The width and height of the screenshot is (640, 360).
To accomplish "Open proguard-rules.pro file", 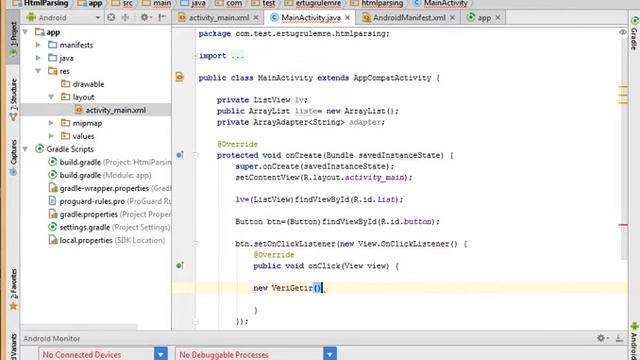I will click(x=92, y=201).
